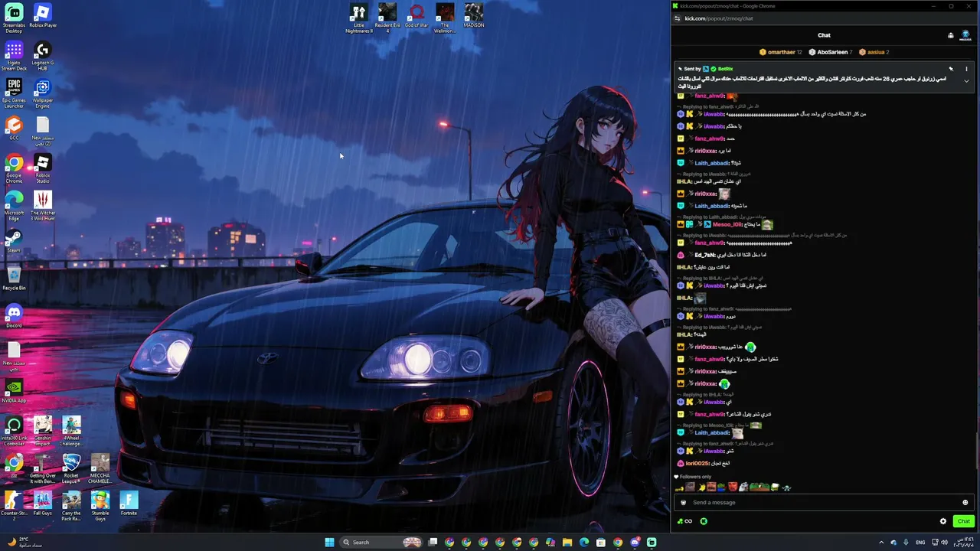The height and width of the screenshot is (551, 980).
Task: Launch Epic Games Launcher from desktop
Action: click(x=14, y=93)
